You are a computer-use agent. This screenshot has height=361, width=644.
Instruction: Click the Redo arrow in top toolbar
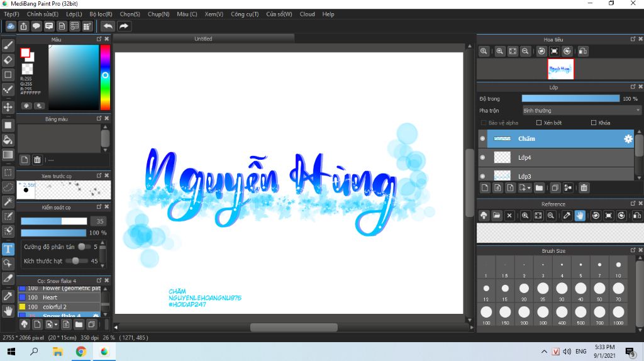(124, 26)
